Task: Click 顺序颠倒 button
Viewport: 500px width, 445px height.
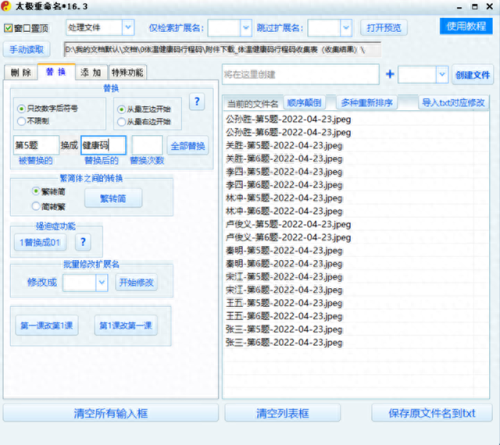Action: tap(304, 103)
